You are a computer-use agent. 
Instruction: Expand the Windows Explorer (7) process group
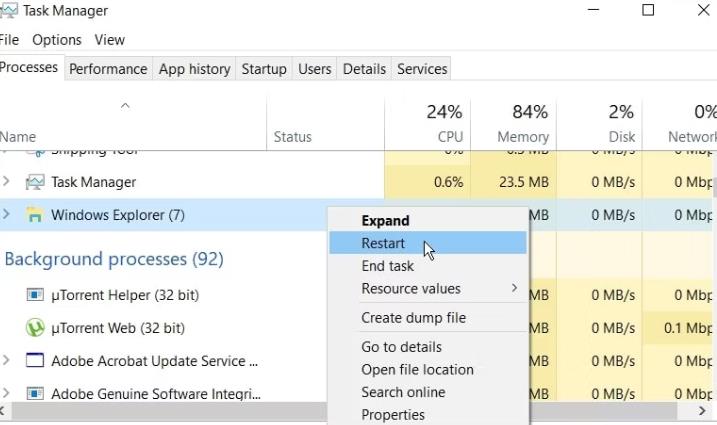point(6,214)
